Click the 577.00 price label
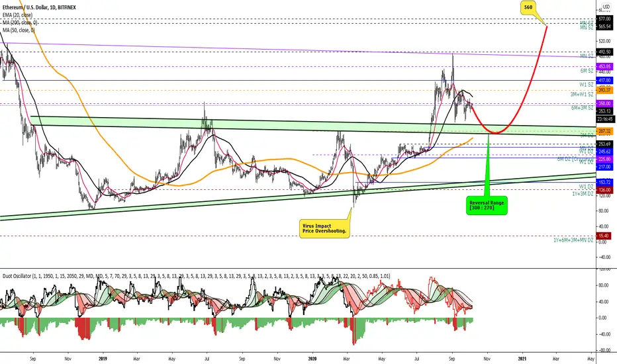This screenshot has height=364, width=617. point(604,19)
